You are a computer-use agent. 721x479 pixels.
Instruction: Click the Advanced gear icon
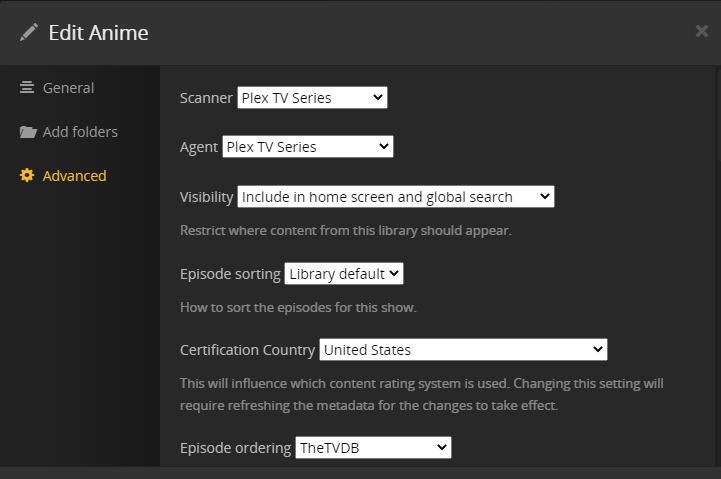27,176
